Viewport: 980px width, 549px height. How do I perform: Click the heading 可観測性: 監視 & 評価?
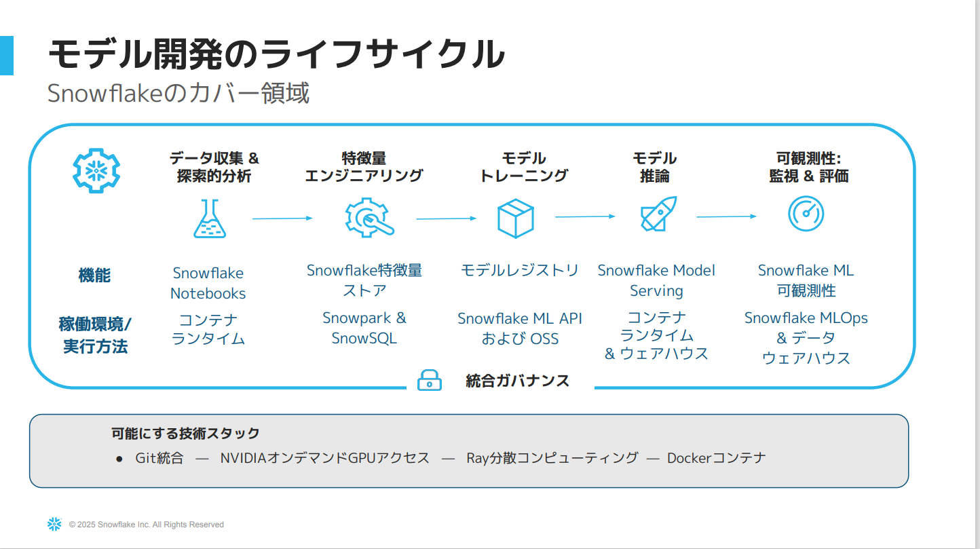pos(808,167)
